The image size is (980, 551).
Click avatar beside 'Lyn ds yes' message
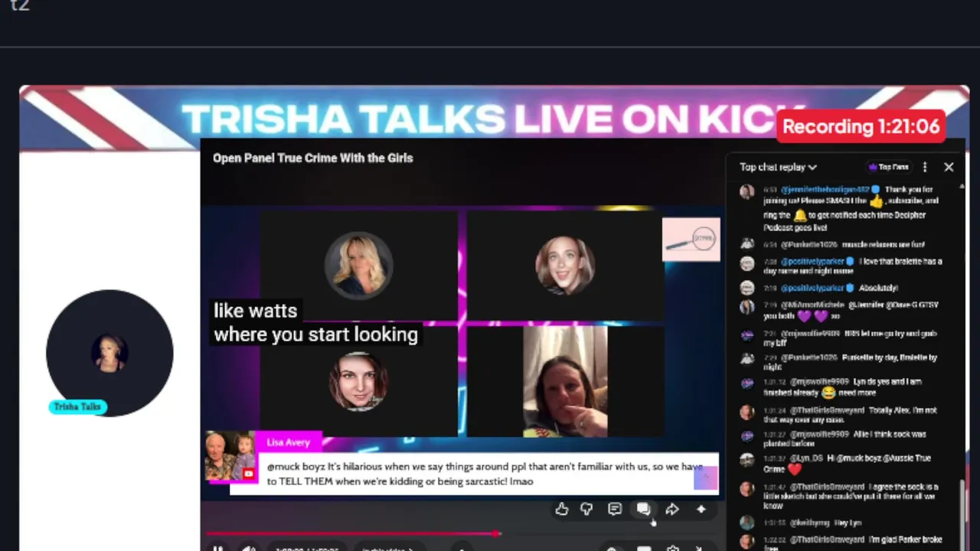click(x=746, y=383)
